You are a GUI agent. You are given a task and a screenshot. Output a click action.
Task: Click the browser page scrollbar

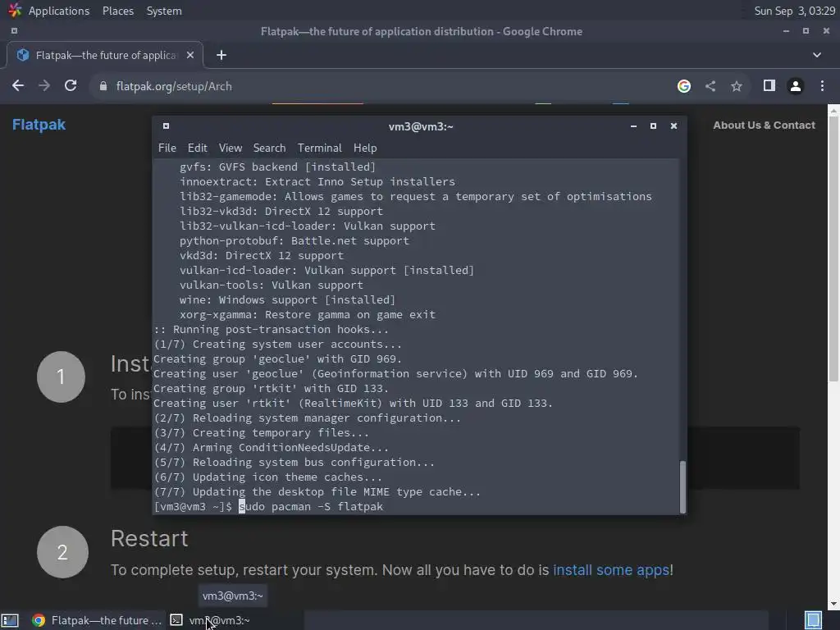pos(833,249)
